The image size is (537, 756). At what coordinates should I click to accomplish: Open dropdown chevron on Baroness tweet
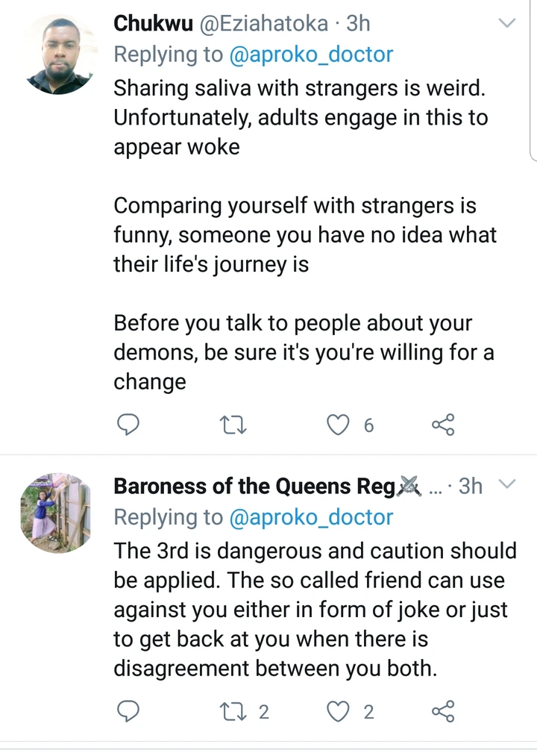pyautogui.click(x=507, y=485)
